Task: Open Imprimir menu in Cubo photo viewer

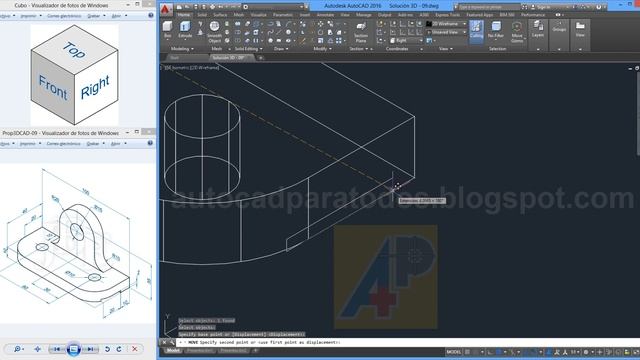Action: coord(31,16)
